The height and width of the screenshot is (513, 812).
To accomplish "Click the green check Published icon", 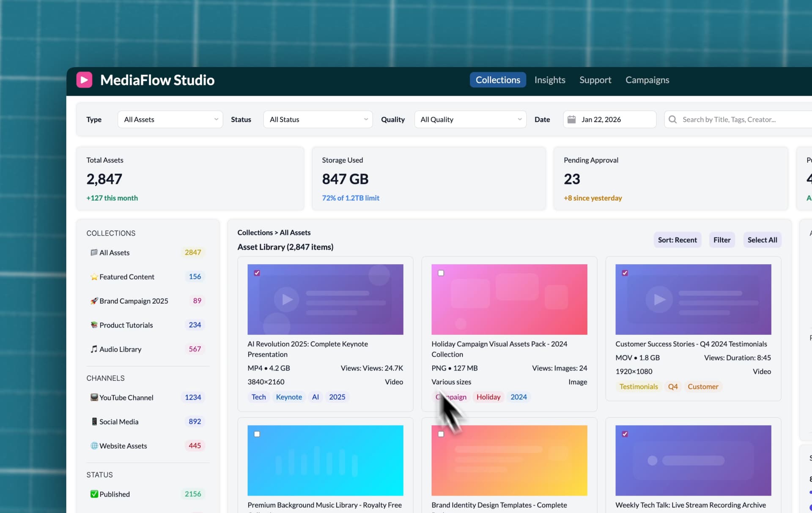I will coord(94,494).
